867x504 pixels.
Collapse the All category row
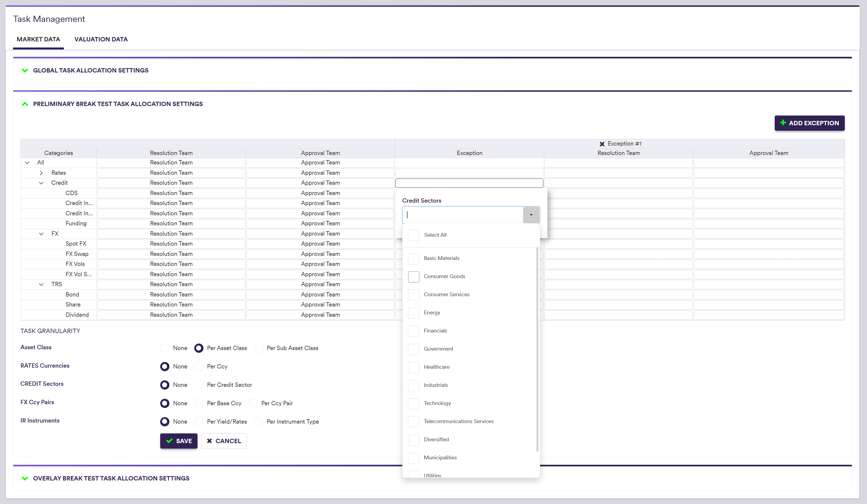[x=27, y=163]
